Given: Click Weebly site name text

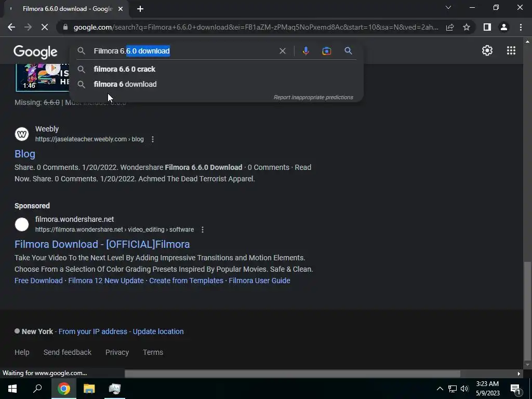Looking at the screenshot, I should pos(47,129).
